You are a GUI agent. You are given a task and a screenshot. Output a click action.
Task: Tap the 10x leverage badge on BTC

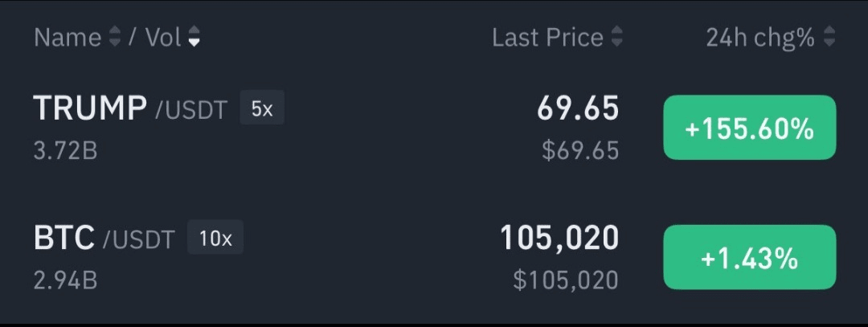pos(215,238)
